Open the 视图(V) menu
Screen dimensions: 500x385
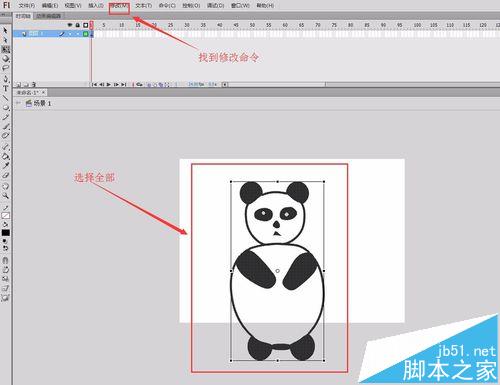click(x=73, y=6)
